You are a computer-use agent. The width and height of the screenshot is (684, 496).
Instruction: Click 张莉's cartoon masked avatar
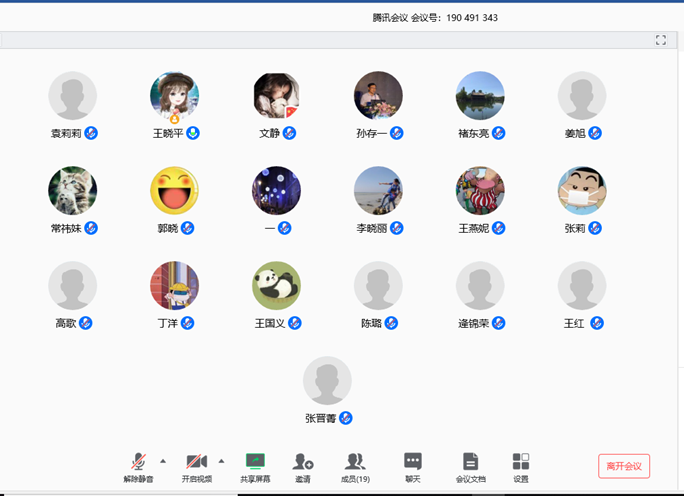[x=582, y=191]
